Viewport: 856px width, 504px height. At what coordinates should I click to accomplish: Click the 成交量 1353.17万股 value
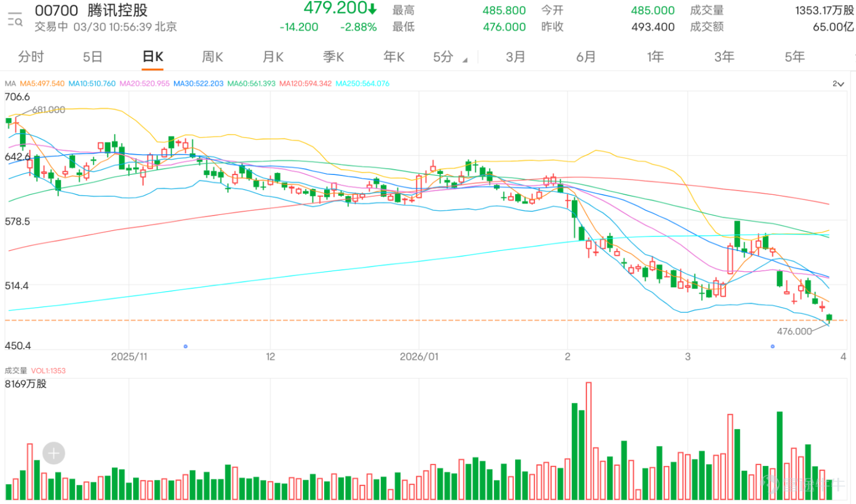pos(824,10)
